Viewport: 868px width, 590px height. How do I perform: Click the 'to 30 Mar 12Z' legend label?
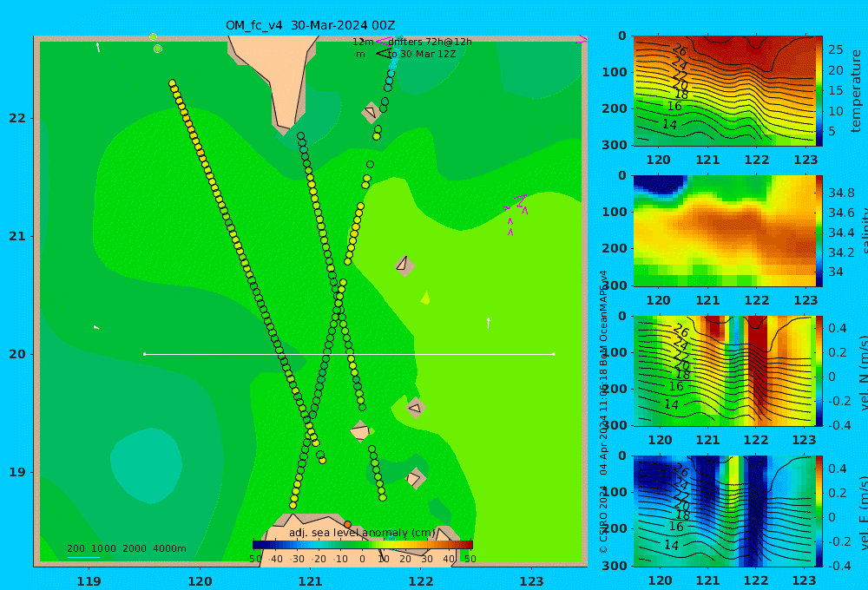coord(422,54)
